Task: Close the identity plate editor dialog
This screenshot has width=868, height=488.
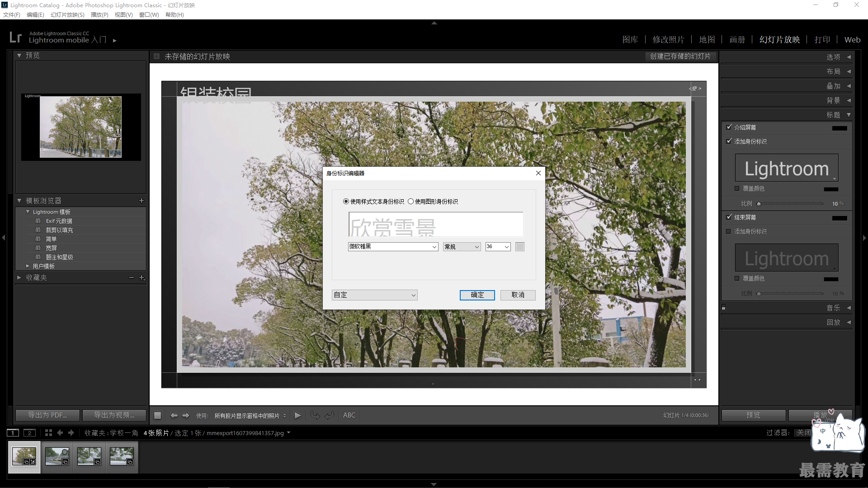Action: [x=538, y=173]
